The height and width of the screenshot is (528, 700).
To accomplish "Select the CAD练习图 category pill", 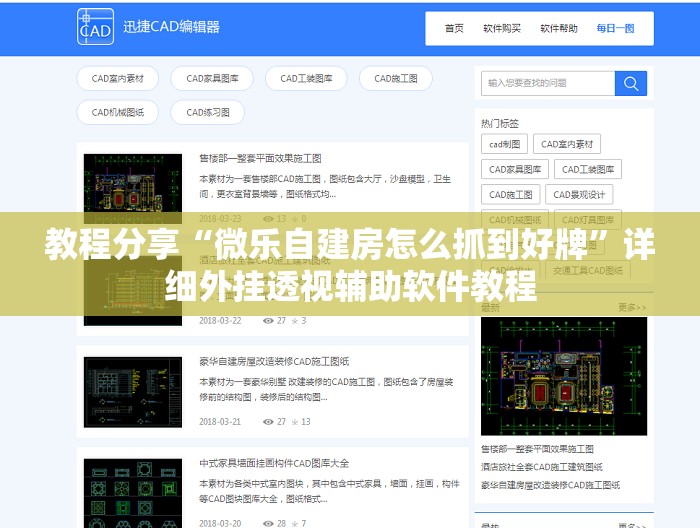I will pos(208,112).
